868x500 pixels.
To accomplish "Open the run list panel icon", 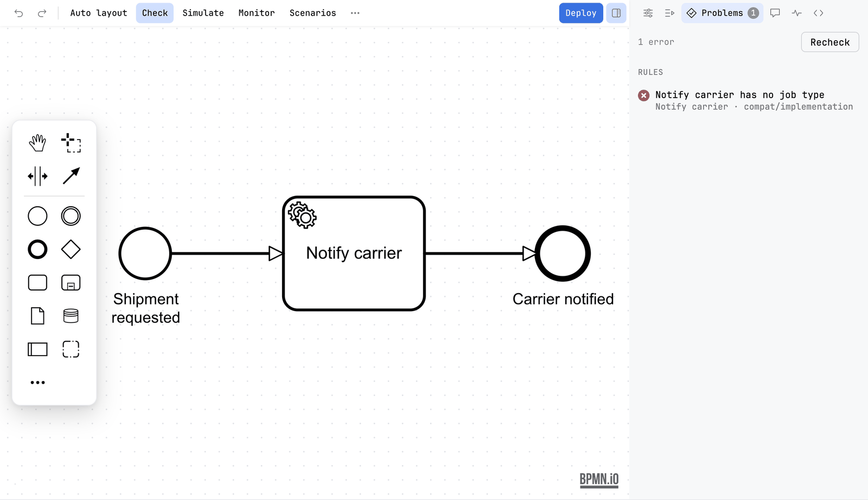I will pos(669,13).
